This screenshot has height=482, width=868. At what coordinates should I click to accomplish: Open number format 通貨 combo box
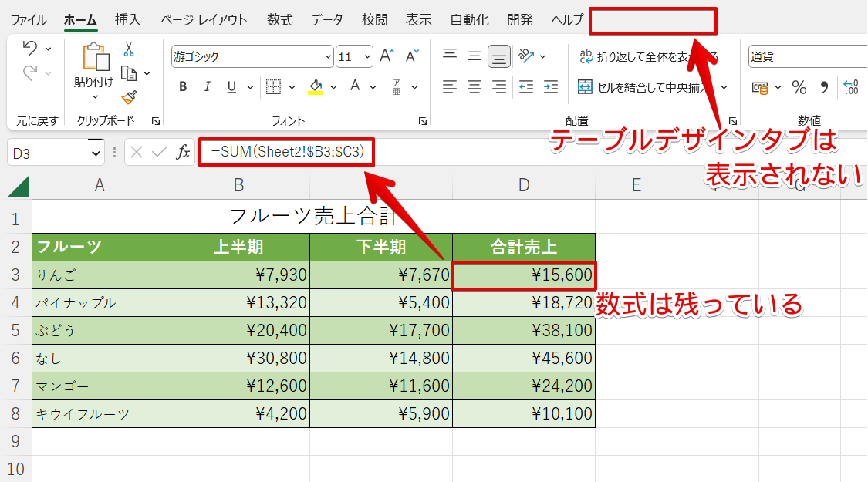(808, 56)
